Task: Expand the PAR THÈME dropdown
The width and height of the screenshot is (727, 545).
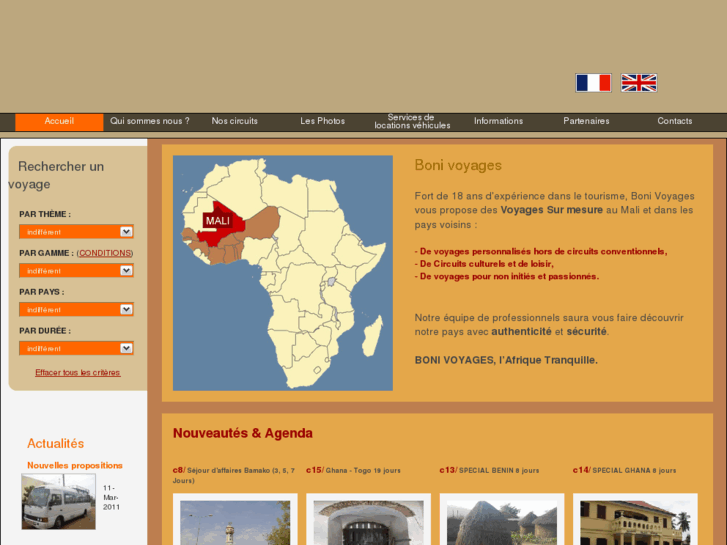Action: click(77, 232)
